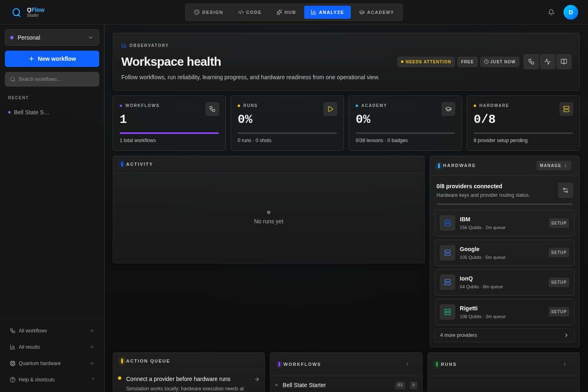
Task: Expand the Workflows panel chevron
Action: (x=407, y=364)
